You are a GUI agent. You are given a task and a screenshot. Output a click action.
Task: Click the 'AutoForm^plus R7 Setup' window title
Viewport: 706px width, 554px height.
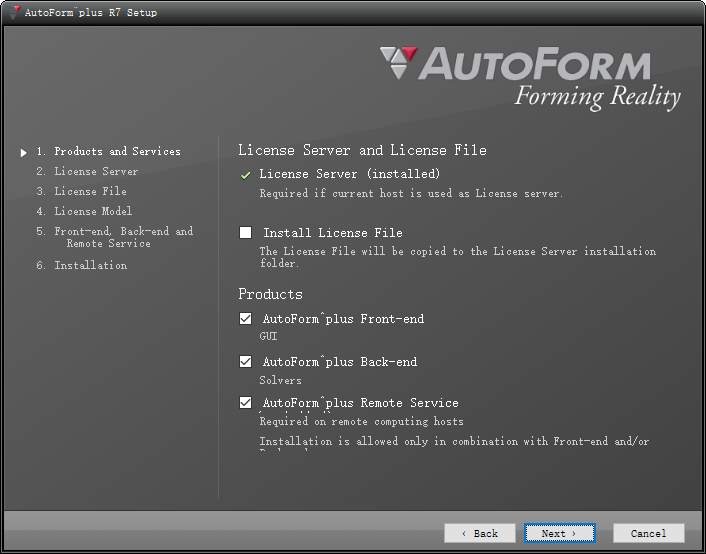point(91,13)
